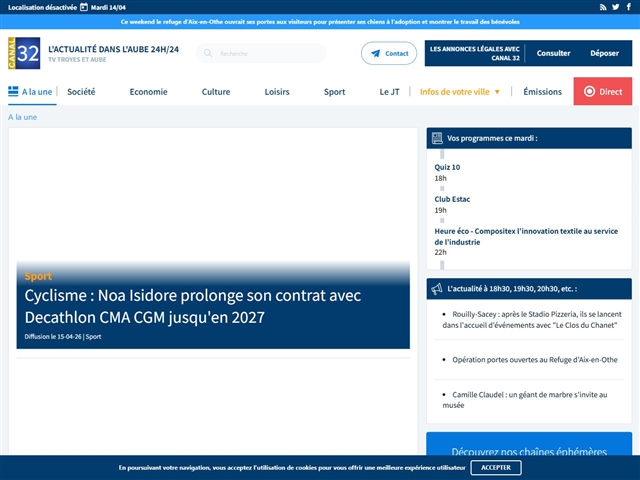Go to the Émissions section
640x480 pixels.
click(542, 92)
